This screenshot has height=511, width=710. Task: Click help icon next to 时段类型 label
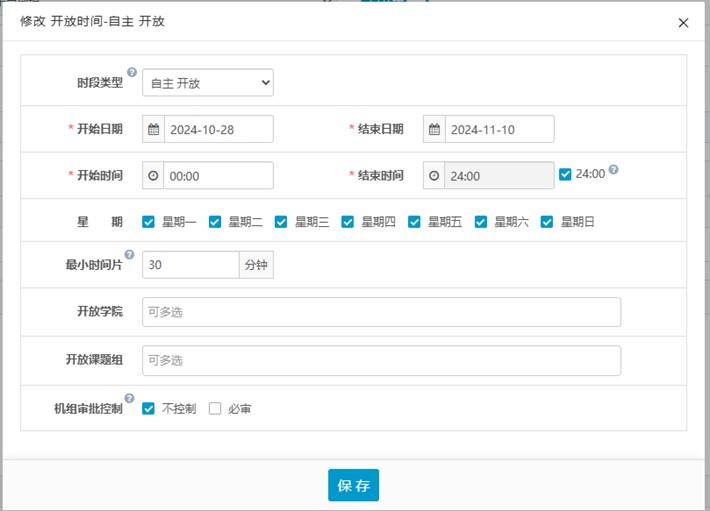(x=131, y=72)
